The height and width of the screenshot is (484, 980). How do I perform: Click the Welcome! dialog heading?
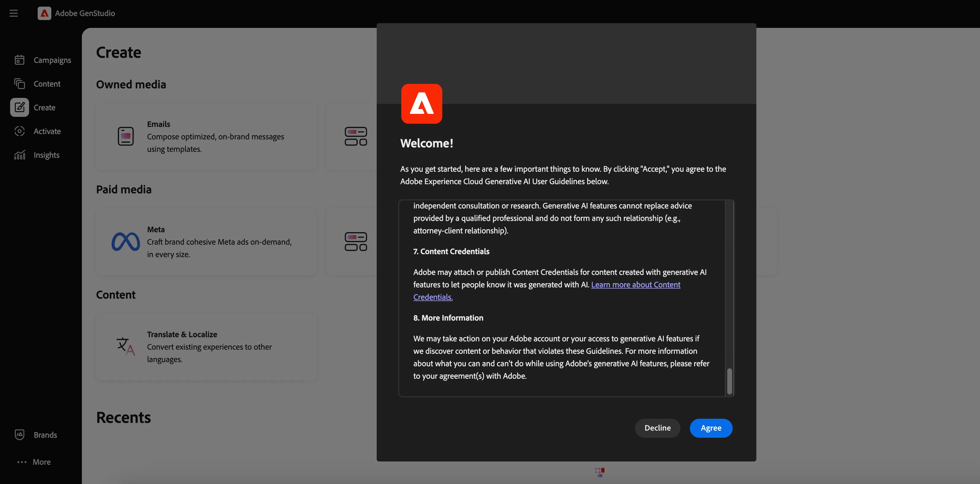pyautogui.click(x=427, y=143)
